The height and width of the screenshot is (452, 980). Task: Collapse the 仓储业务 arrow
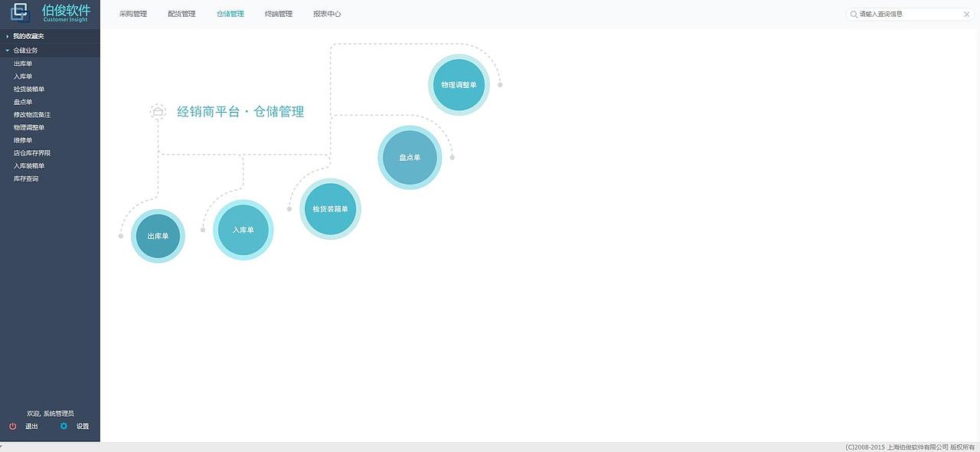click(7, 50)
